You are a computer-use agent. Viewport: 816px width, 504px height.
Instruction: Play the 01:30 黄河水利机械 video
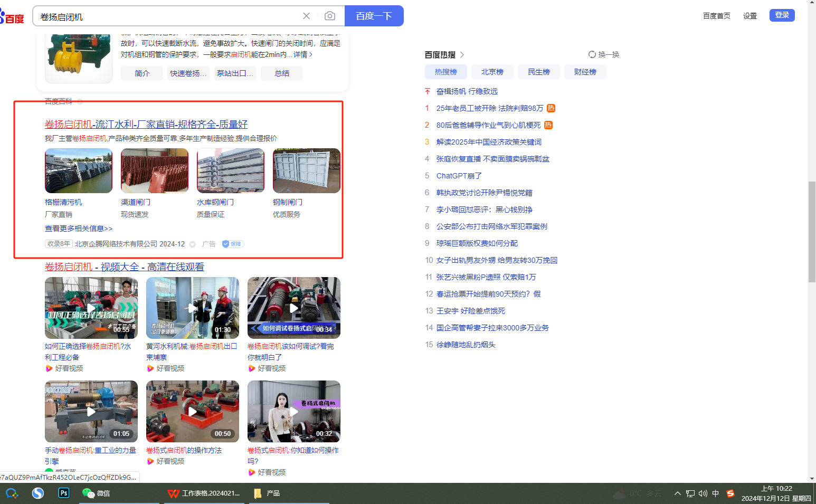[193, 308]
